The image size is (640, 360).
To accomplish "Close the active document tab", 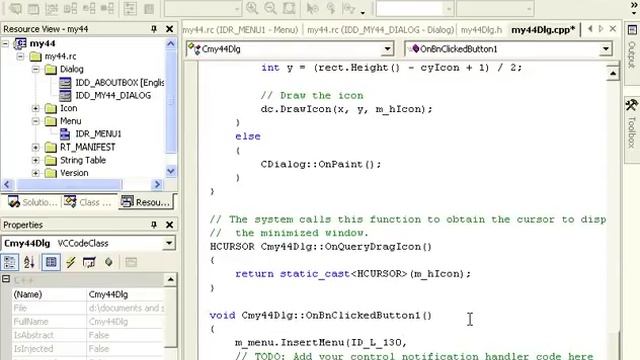I will [613, 29].
